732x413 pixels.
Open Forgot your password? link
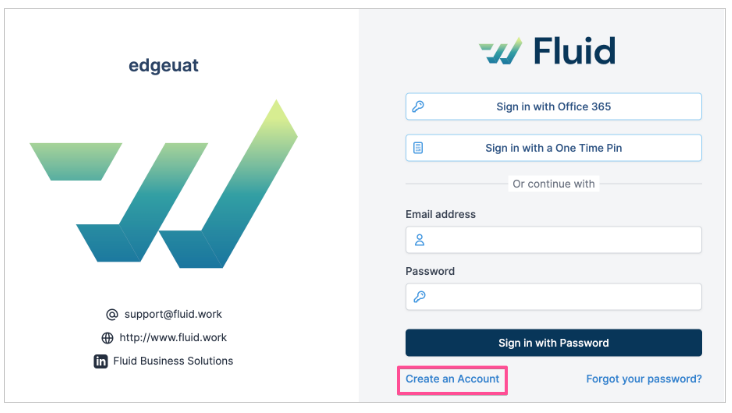644,379
